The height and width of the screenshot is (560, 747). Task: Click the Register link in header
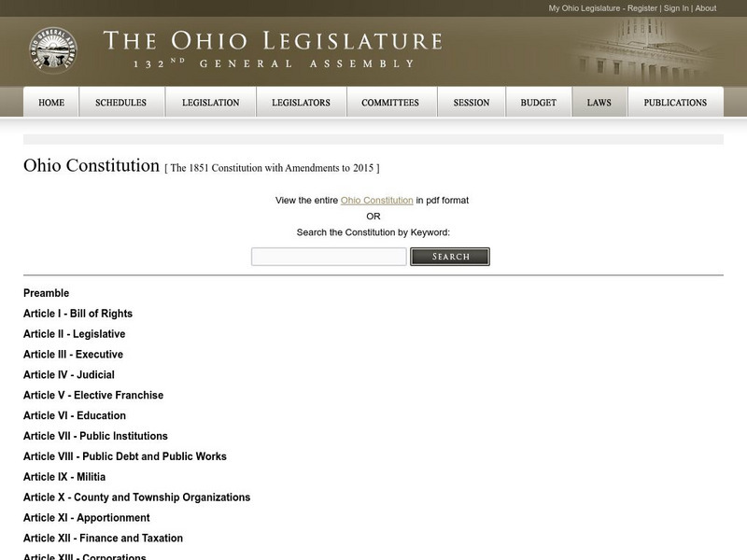pyautogui.click(x=642, y=8)
